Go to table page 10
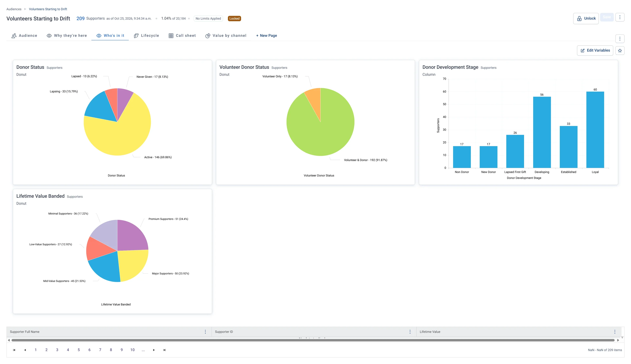The height and width of the screenshot is (364, 631). 132,350
